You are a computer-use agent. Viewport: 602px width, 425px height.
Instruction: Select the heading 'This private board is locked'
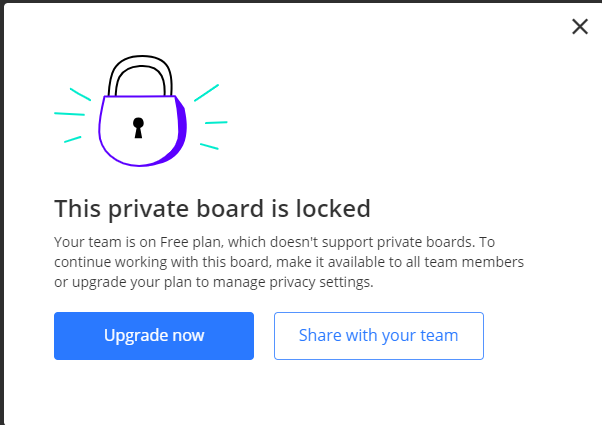click(x=212, y=209)
